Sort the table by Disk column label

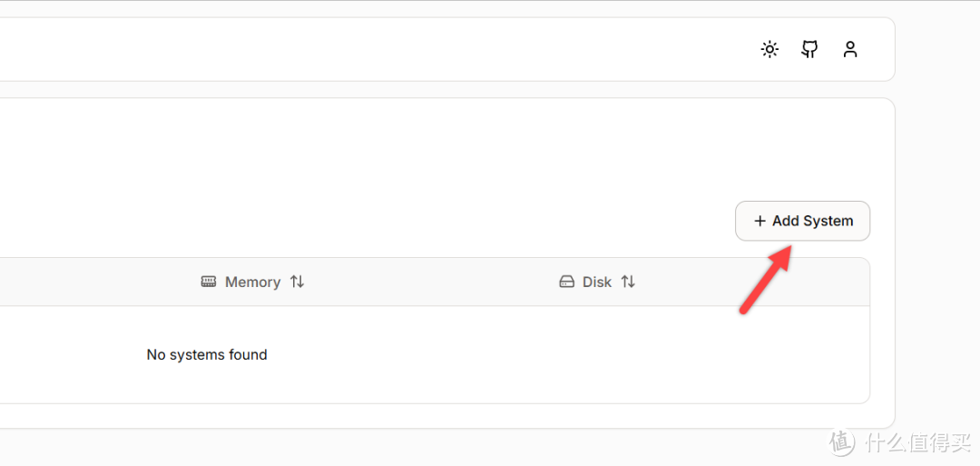coord(597,283)
